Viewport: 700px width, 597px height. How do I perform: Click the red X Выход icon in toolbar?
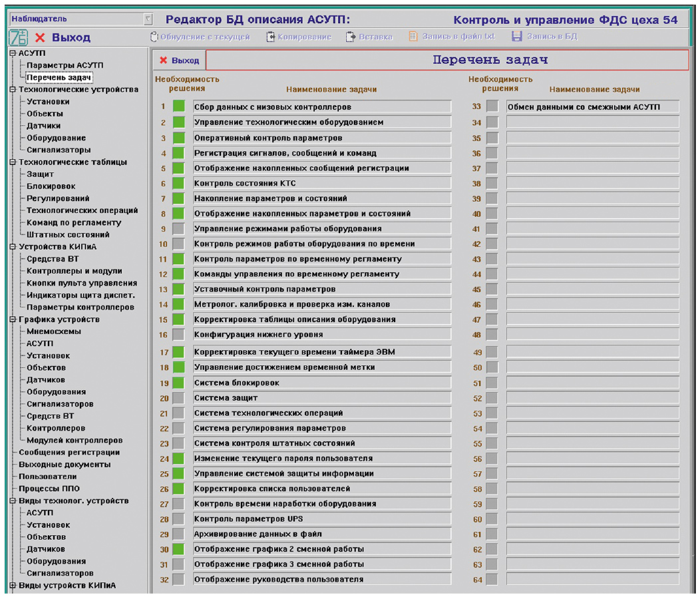[x=41, y=38]
